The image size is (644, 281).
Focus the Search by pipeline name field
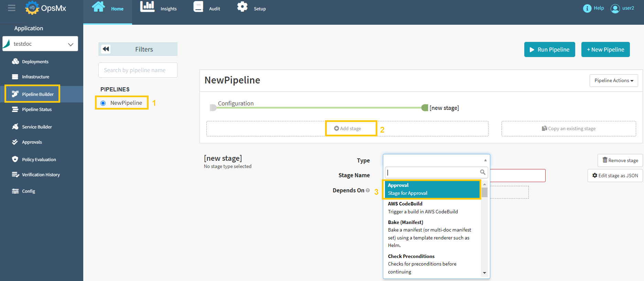138,70
